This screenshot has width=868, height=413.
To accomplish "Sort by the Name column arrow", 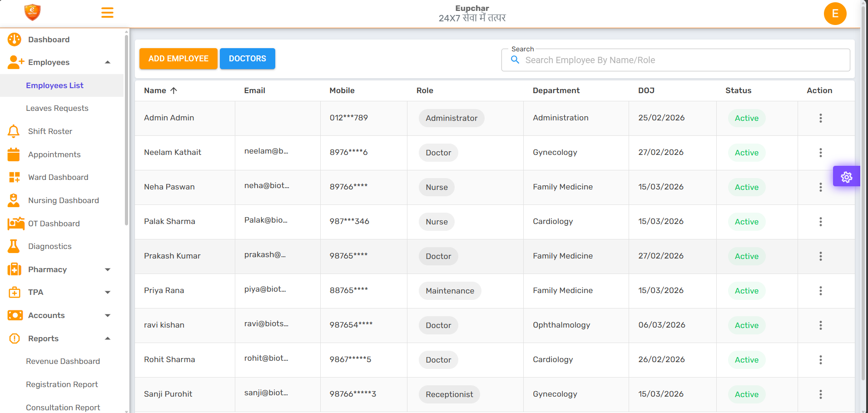I will (174, 90).
